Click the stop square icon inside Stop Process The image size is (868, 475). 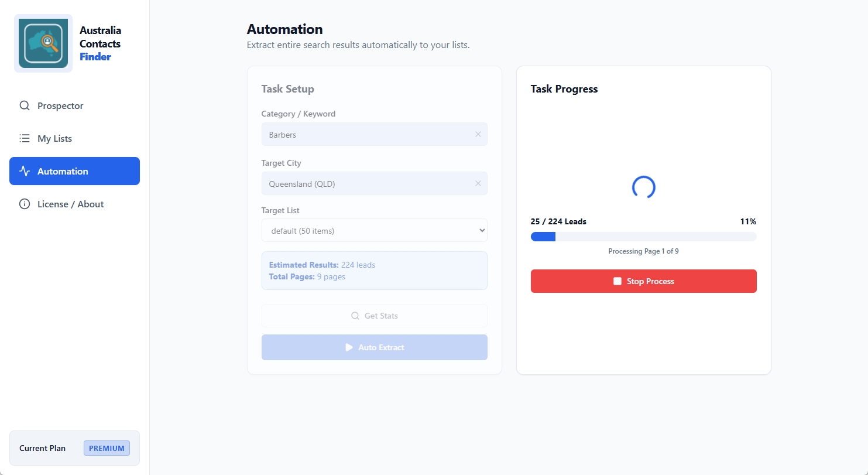tap(617, 281)
